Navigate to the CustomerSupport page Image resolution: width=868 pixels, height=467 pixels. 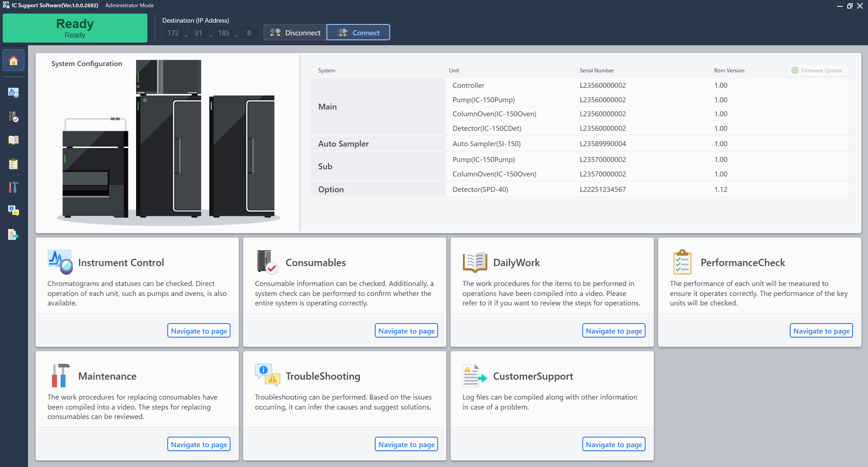pyautogui.click(x=613, y=444)
